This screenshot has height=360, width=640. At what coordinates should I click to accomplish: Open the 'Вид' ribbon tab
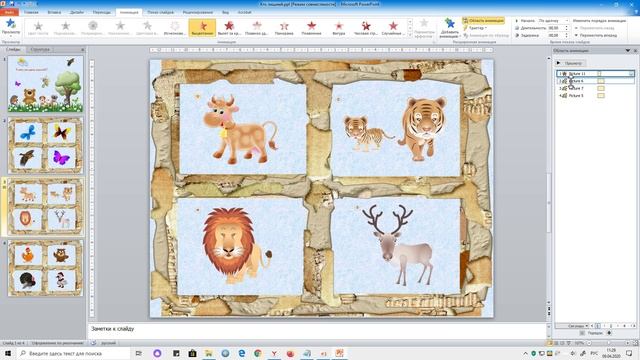coord(225,12)
